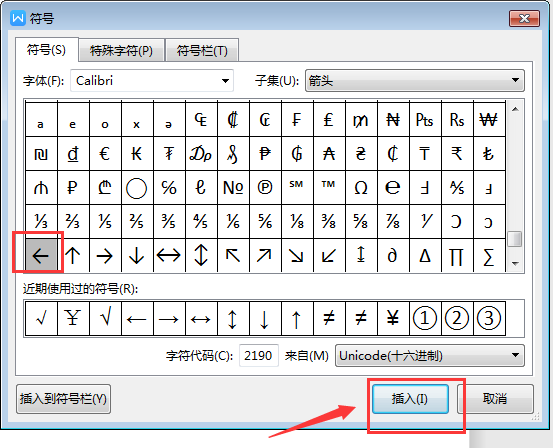Select the Peso currency symbol

[265, 153]
